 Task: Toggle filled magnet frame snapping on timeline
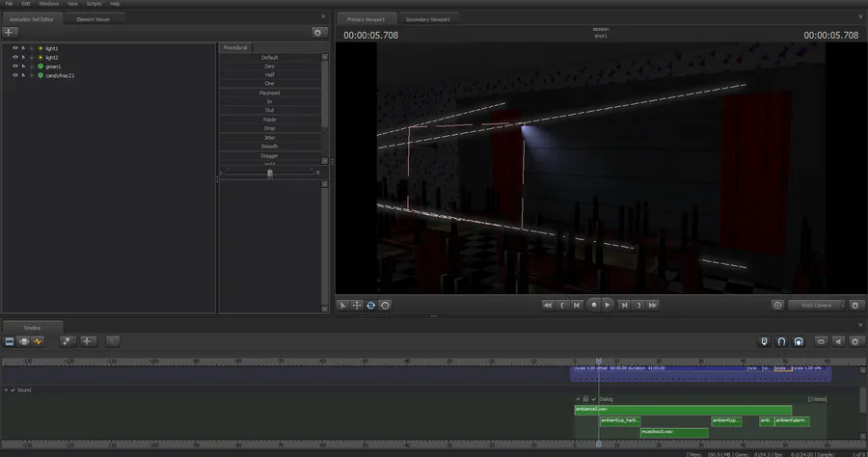click(x=799, y=342)
